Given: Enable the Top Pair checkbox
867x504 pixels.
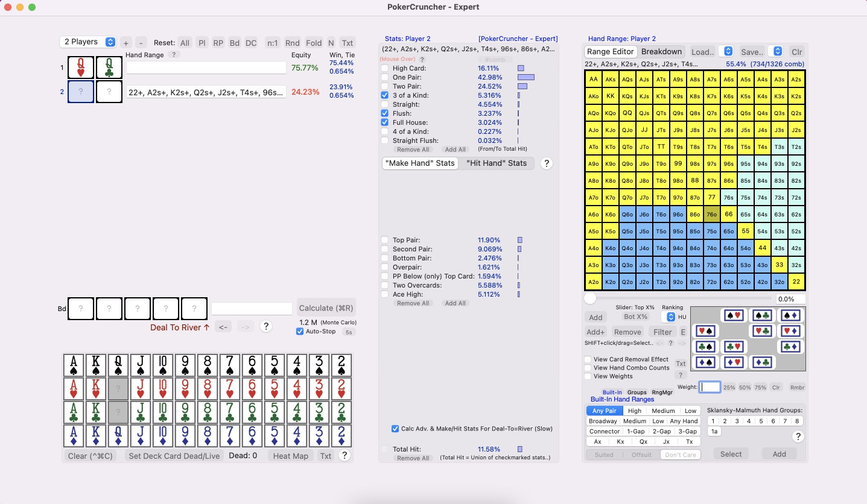Looking at the screenshot, I should tap(385, 240).
